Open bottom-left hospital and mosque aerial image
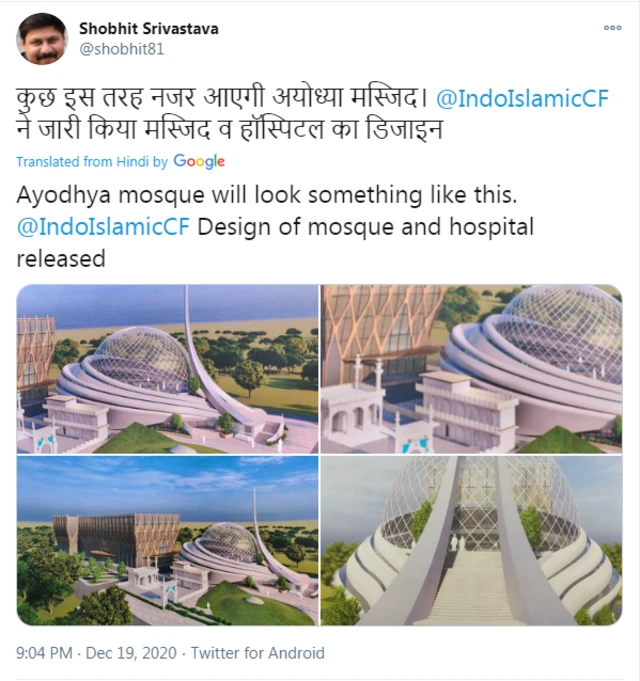 167,540
